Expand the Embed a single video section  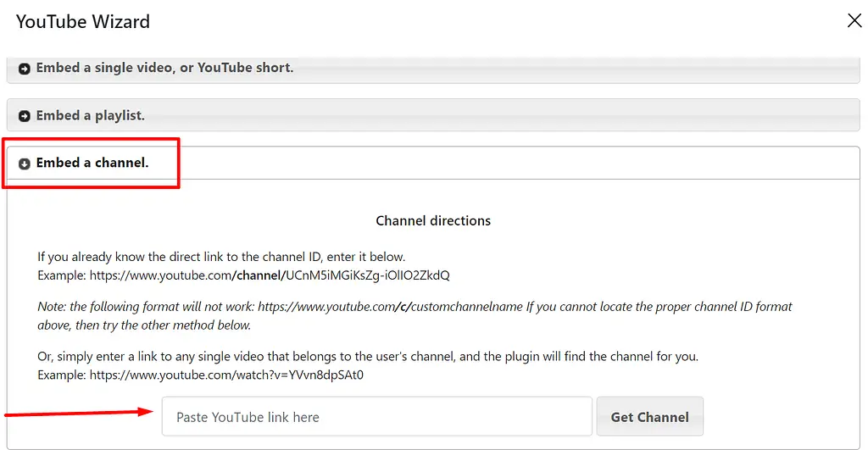coord(433,69)
